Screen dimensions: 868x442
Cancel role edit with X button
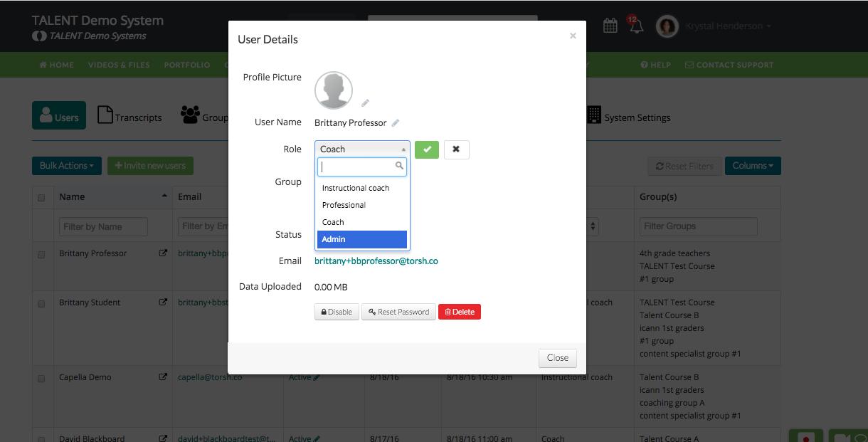[456, 149]
